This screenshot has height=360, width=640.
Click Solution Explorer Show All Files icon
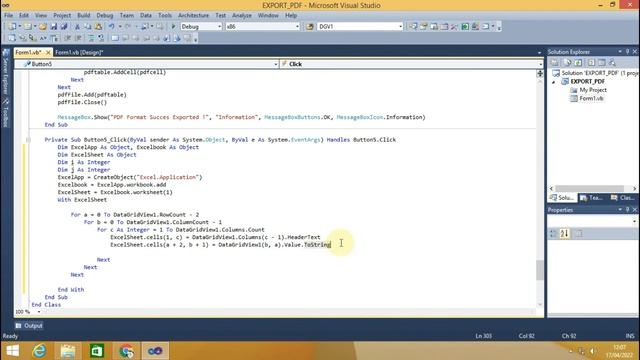pyautogui.click(x=567, y=62)
